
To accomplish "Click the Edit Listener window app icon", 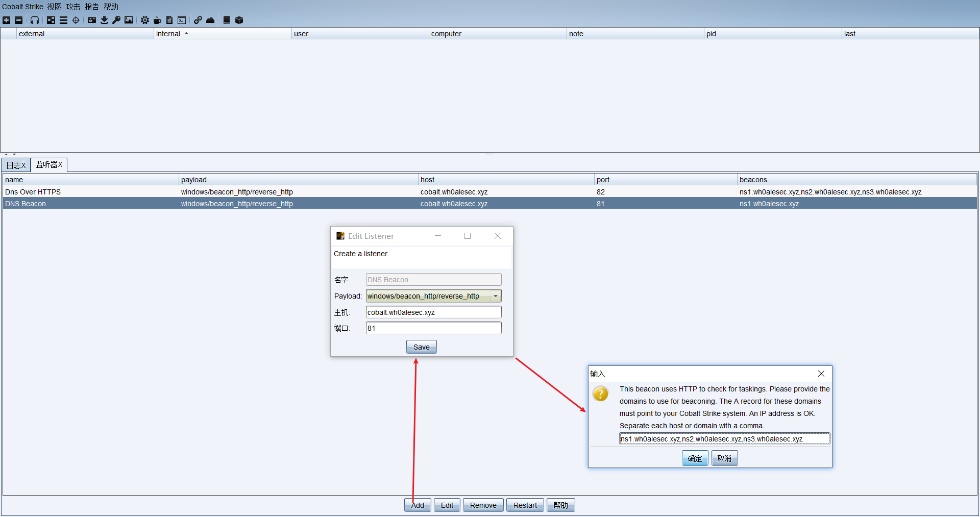I will point(340,236).
